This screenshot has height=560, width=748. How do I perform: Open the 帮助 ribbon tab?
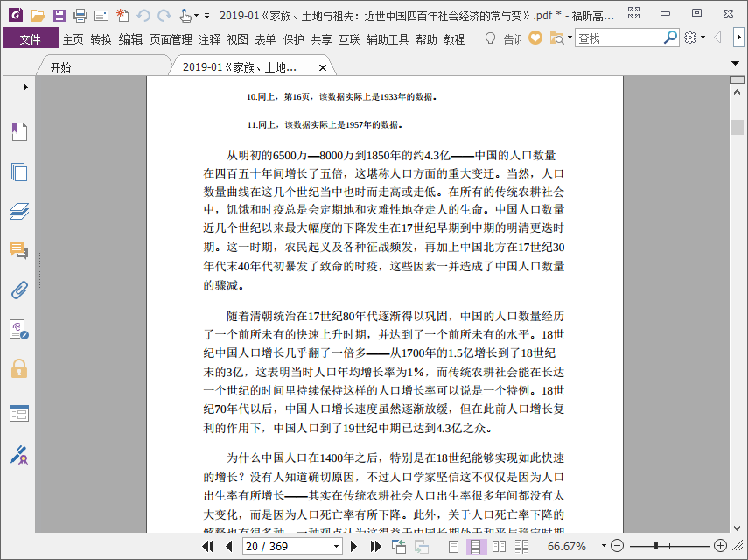point(426,39)
